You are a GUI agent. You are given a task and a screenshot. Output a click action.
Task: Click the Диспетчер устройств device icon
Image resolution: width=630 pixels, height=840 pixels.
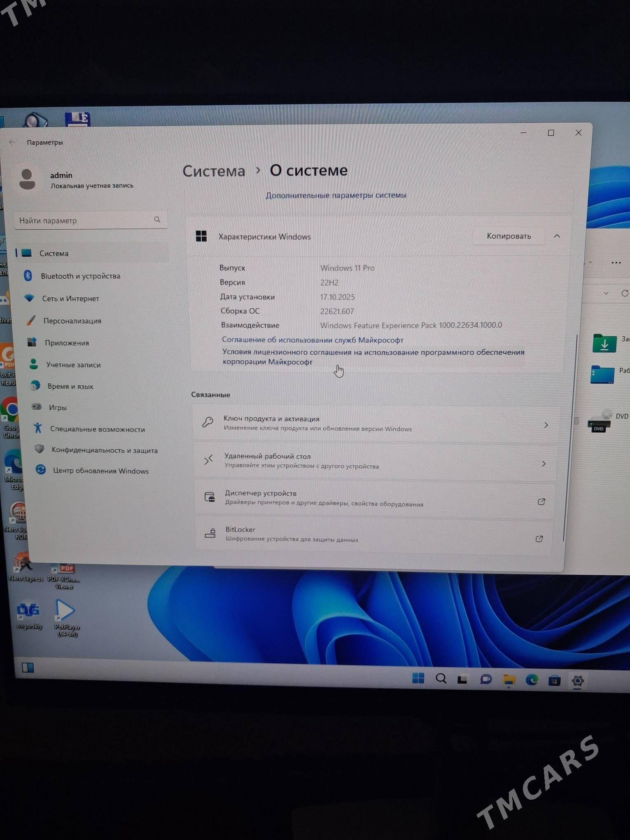click(210, 497)
